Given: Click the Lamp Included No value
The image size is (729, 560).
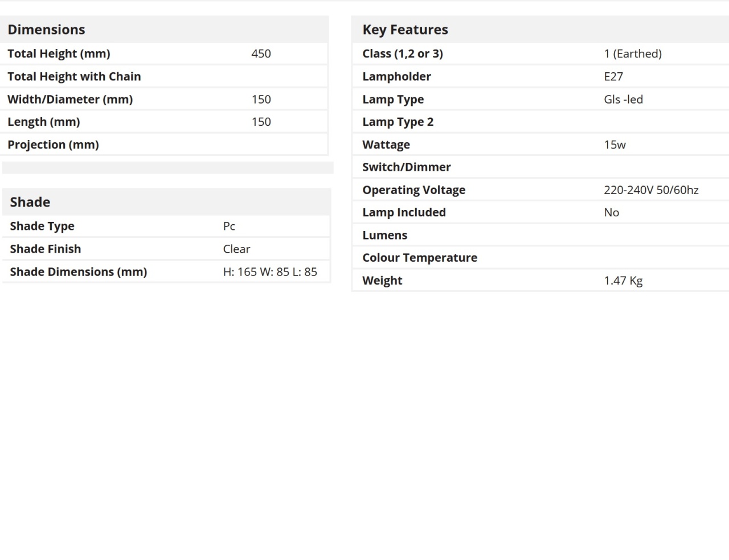Looking at the screenshot, I should tap(611, 212).
